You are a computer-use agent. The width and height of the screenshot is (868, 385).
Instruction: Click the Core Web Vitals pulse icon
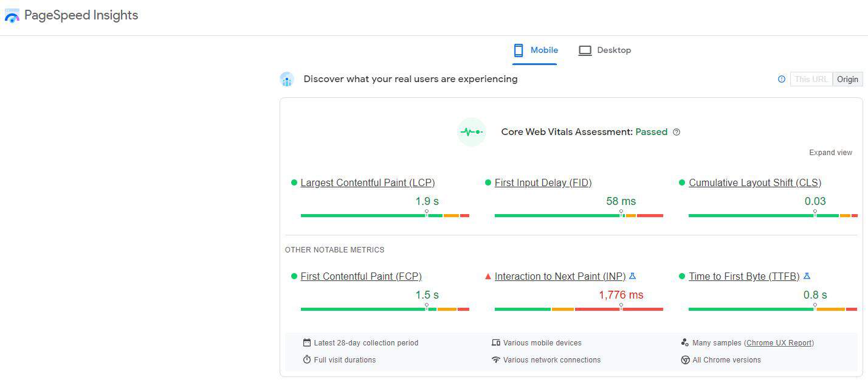(x=472, y=132)
